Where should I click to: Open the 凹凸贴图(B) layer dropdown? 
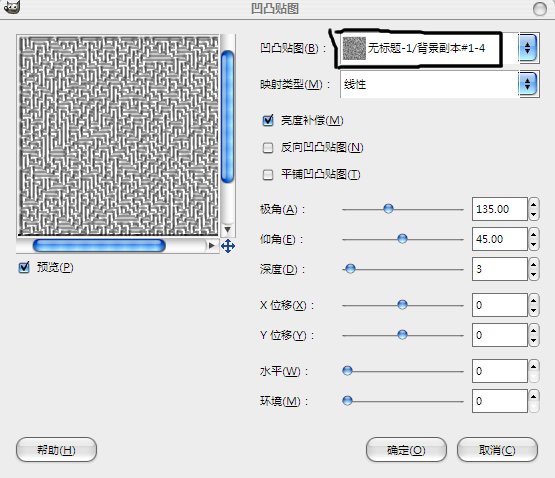point(439,48)
